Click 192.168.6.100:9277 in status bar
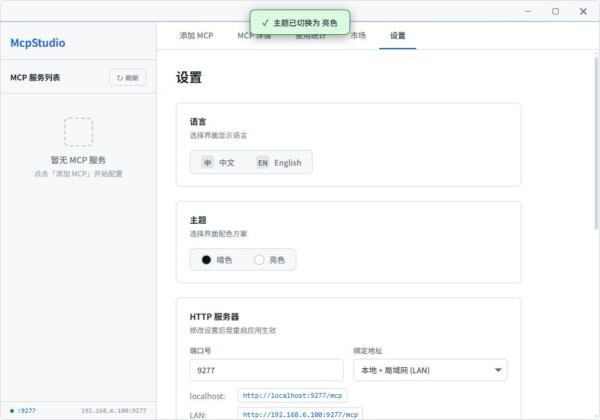This screenshot has width=600, height=420. (114, 411)
